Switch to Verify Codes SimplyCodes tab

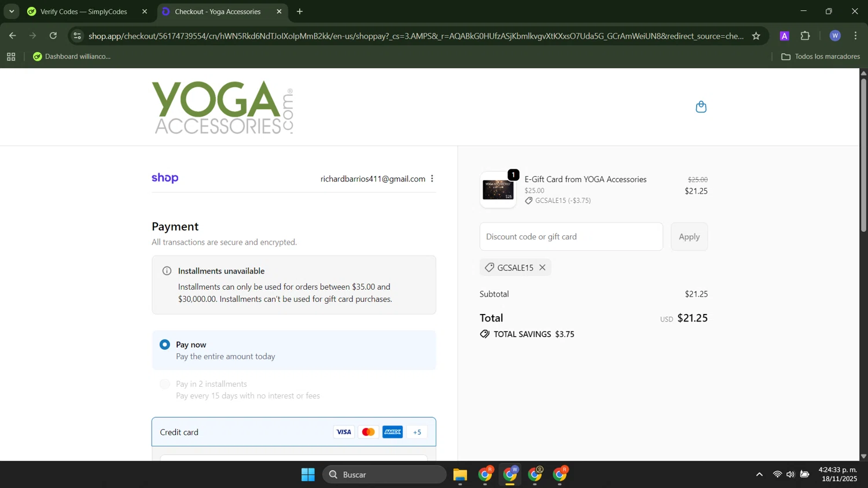point(84,12)
